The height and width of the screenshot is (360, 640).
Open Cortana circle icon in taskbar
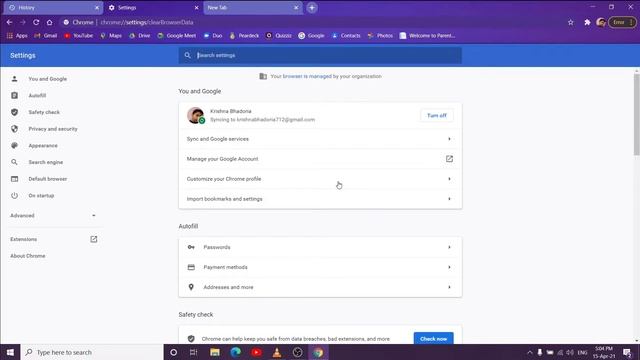(x=173, y=352)
